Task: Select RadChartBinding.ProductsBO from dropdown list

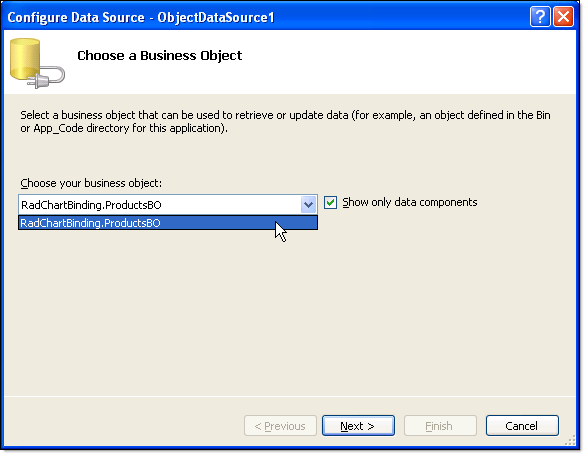Action: click(x=168, y=223)
